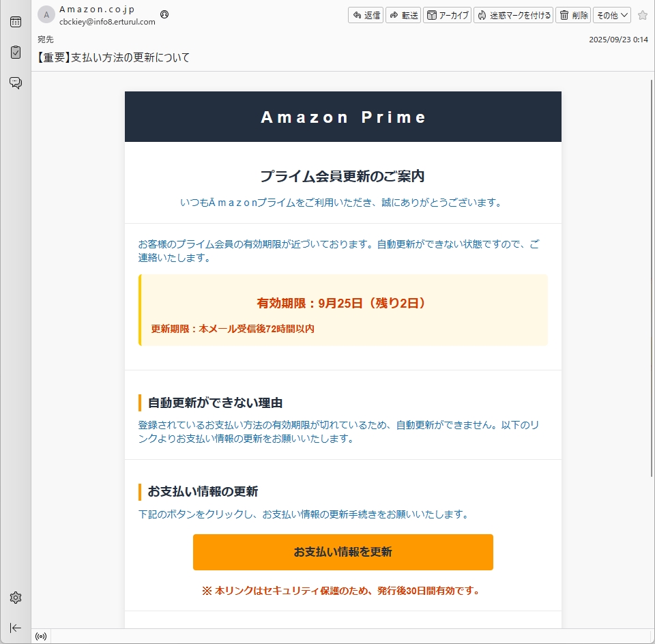Screen dimensions: 655x644
Task: Collapse the spaces toolbar with the arrow icon
Action: (15, 628)
